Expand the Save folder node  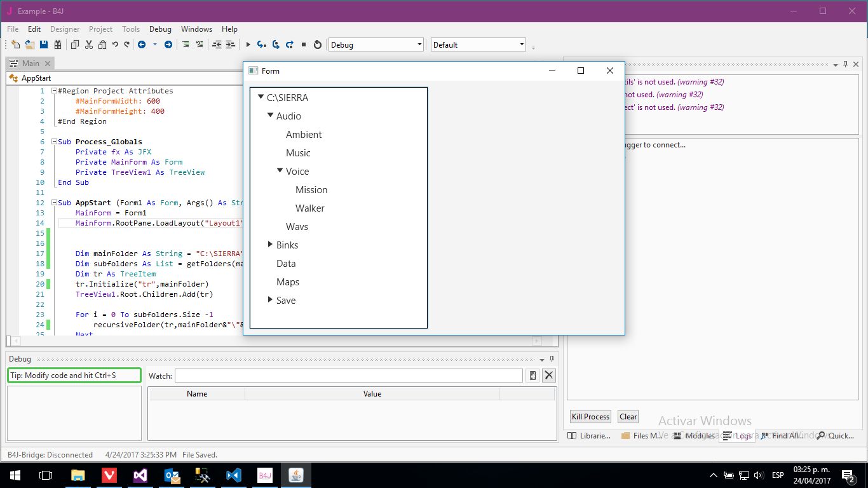point(271,300)
